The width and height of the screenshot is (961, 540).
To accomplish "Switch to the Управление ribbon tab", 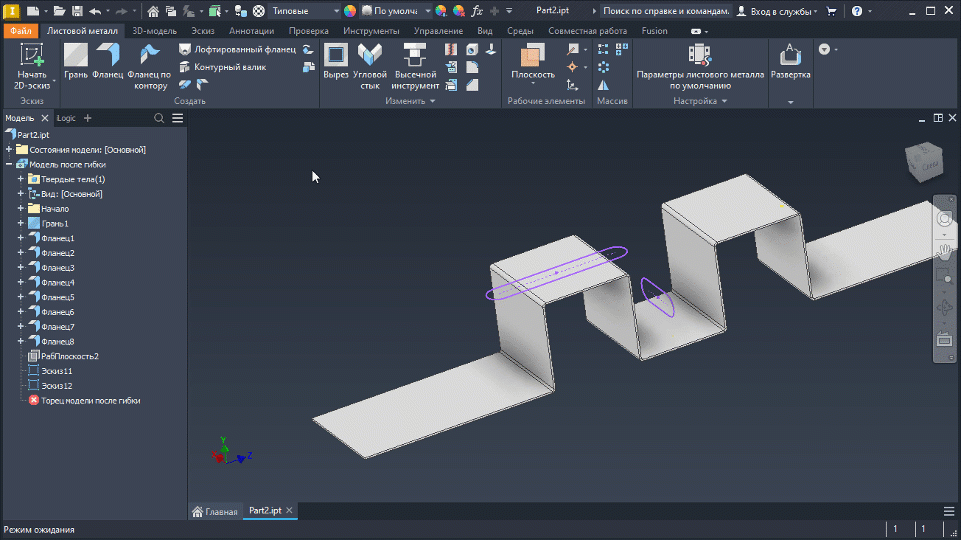I will tap(438, 31).
